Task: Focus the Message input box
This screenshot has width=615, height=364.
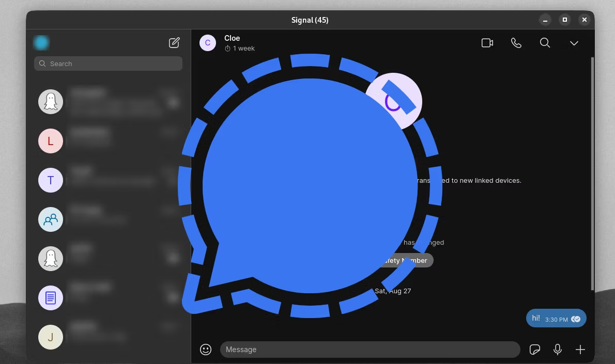Action: (370, 350)
